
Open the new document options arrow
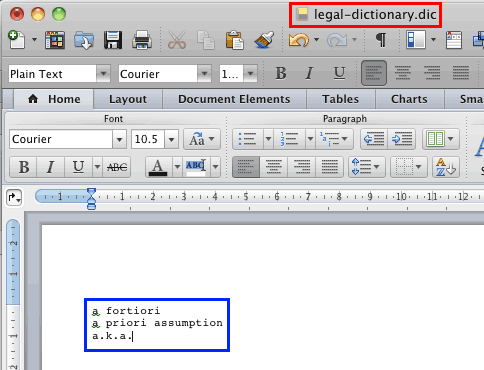pyautogui.click(x=34, y=40)
